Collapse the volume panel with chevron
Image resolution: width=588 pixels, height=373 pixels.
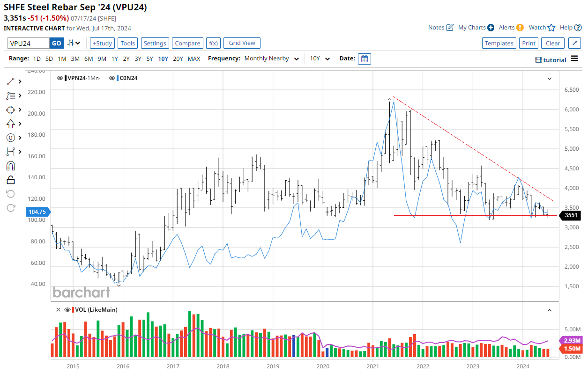[x=550, y=310]
